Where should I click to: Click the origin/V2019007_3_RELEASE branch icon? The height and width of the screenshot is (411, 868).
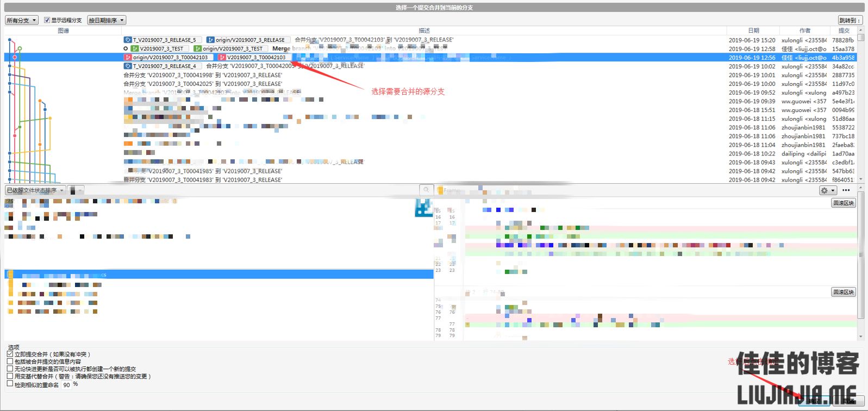(x=210, y=40)
